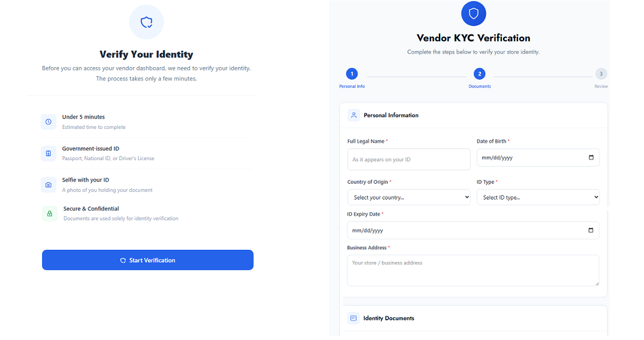Click the camera icon beside Selfie with your ID

pos(49,185)
